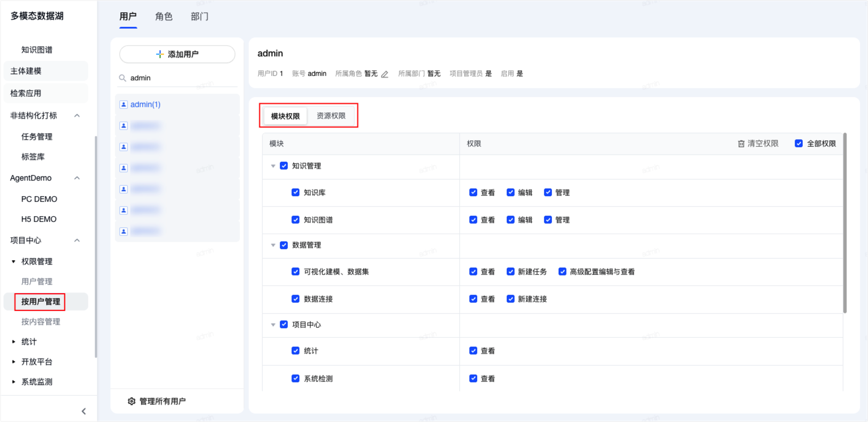Viewport: 868px width, 422px height.
Task: Uncheck the 数据管理 module checkbox
Action: pos(284,245)
